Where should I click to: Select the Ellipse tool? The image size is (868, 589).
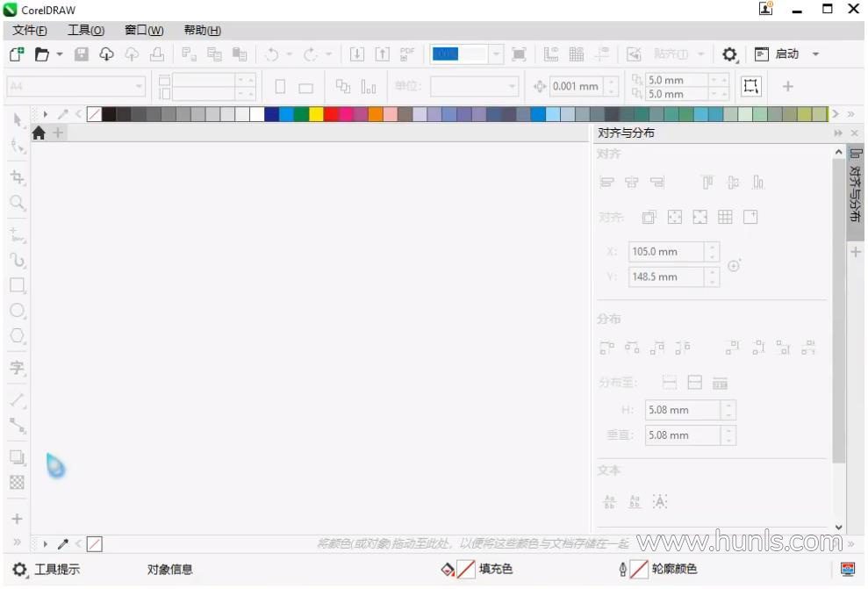click(18, 311)
